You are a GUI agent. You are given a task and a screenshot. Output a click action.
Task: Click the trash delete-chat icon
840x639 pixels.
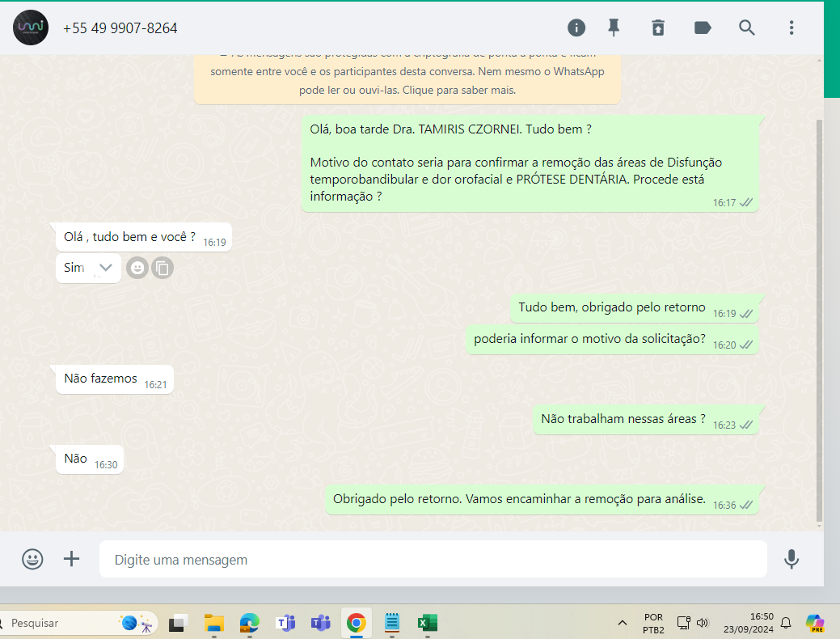pyautogui.click(x=658, y=28)
